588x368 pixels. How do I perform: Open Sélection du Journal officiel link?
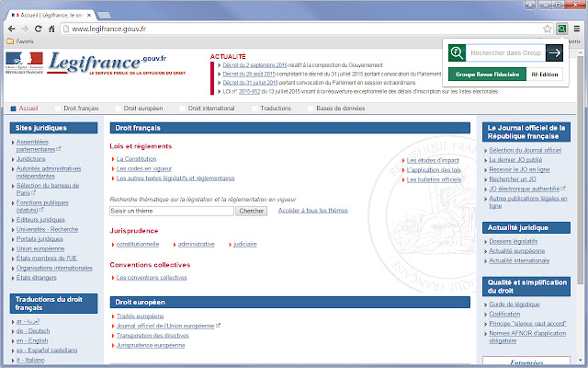click(525, 150)
